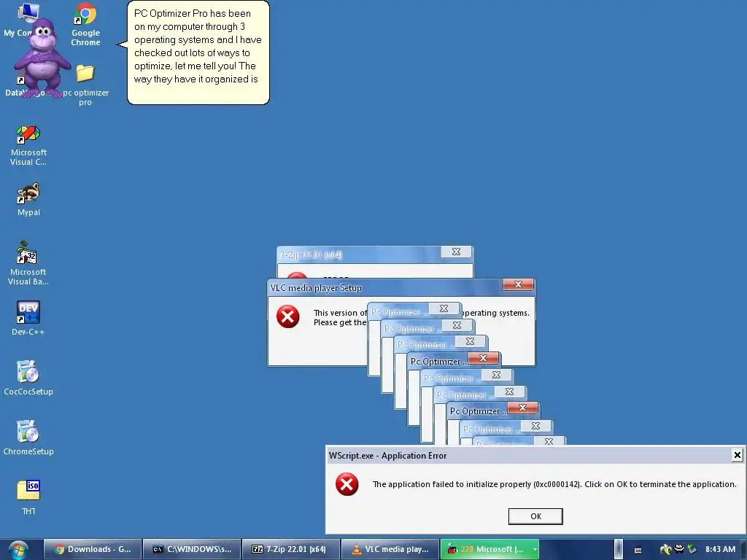Click OK in the WScript.exe error dialog
This screenshot has width=747, height=560.
535,516
